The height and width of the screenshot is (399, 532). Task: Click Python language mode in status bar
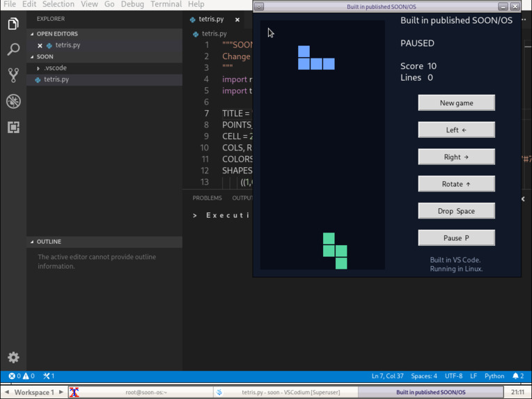(x=494, y=376)
